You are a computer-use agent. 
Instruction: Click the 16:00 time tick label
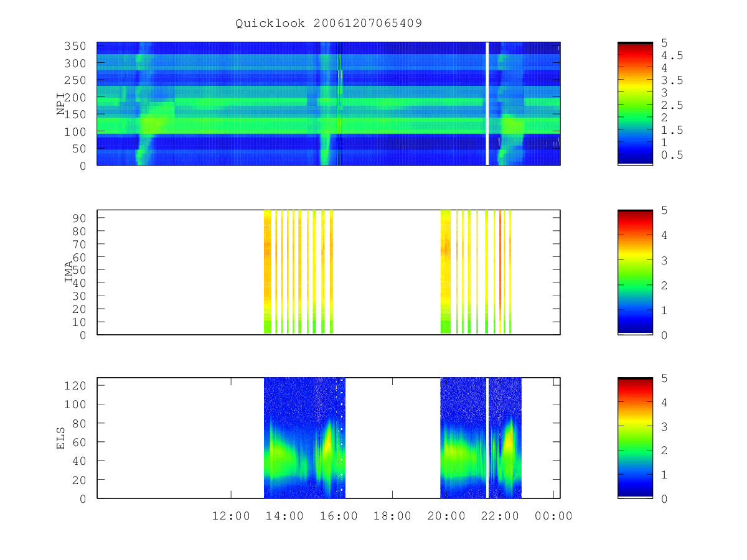point(339,516)
